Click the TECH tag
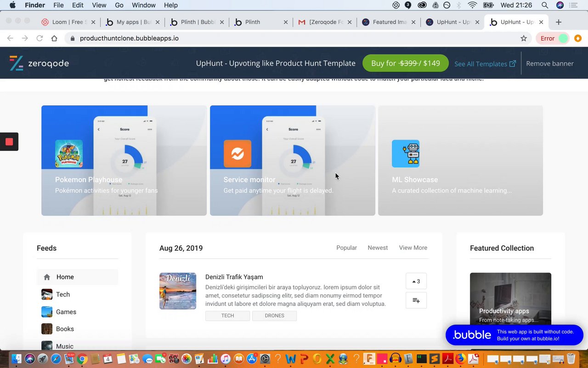Viewport: 588px width, 368px height. (x=227, y=316)
